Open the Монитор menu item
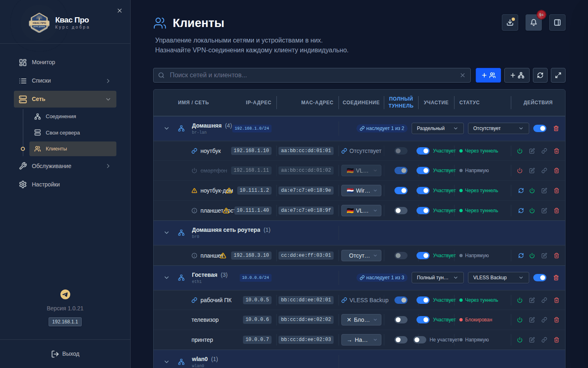This screenshot has width=588, height=368. [x=65, y=62]
